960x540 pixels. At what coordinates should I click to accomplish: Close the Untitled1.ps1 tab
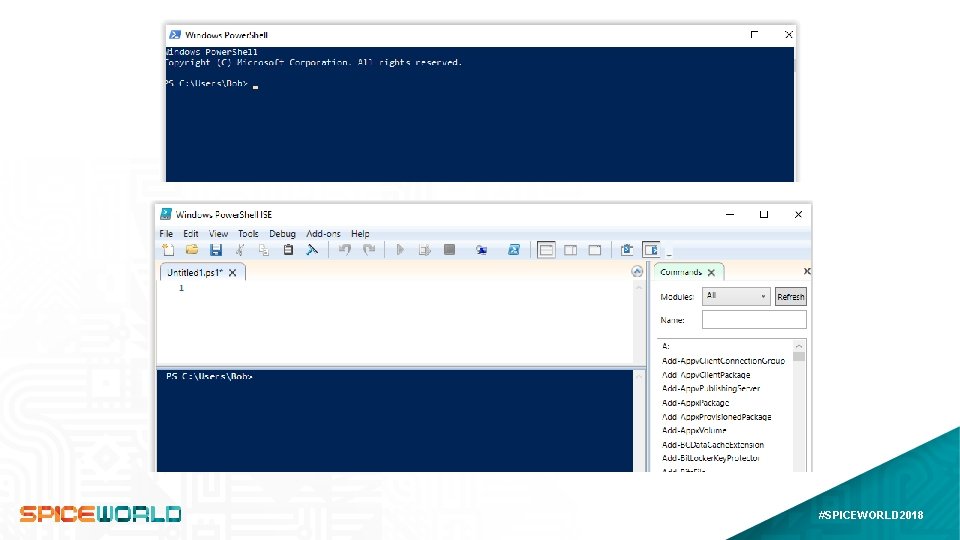point(233,273)
